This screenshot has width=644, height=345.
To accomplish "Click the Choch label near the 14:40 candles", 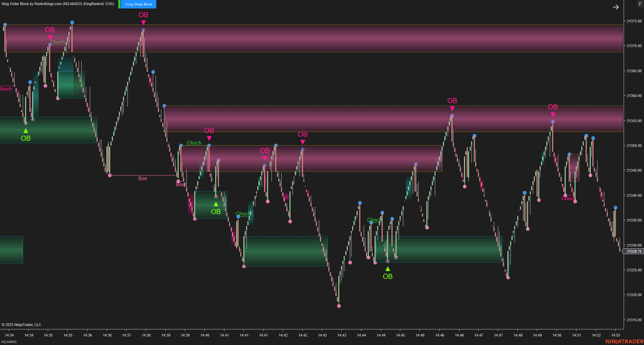I will click(x=194, y=143).
